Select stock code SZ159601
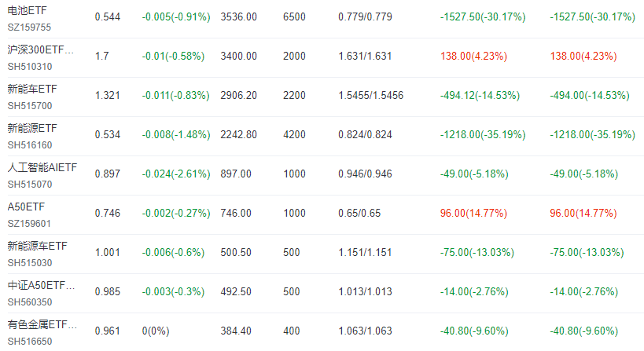The image size is (644, 351). (x=29, y=224)
